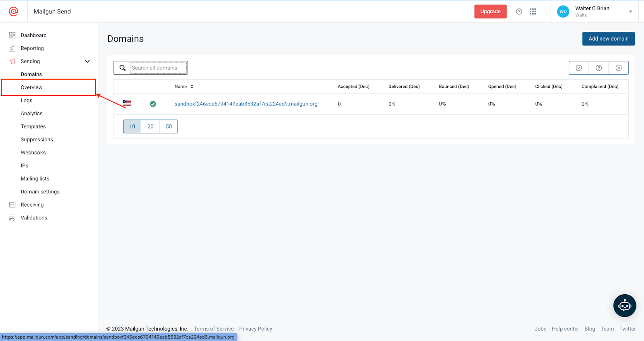This screenshot has height=341, width=644.
Task: Open the sandbox mailgun.org domain link
Action: click(x=246, y=104)
